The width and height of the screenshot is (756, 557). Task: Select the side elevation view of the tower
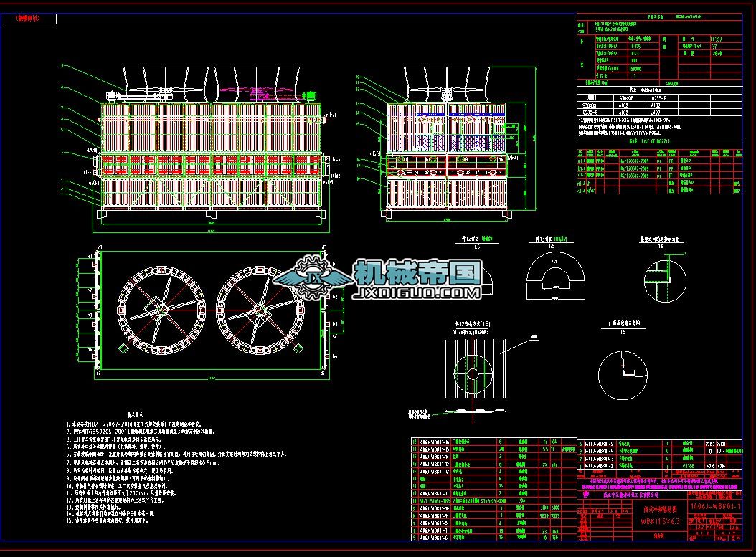tap(447, 143)
